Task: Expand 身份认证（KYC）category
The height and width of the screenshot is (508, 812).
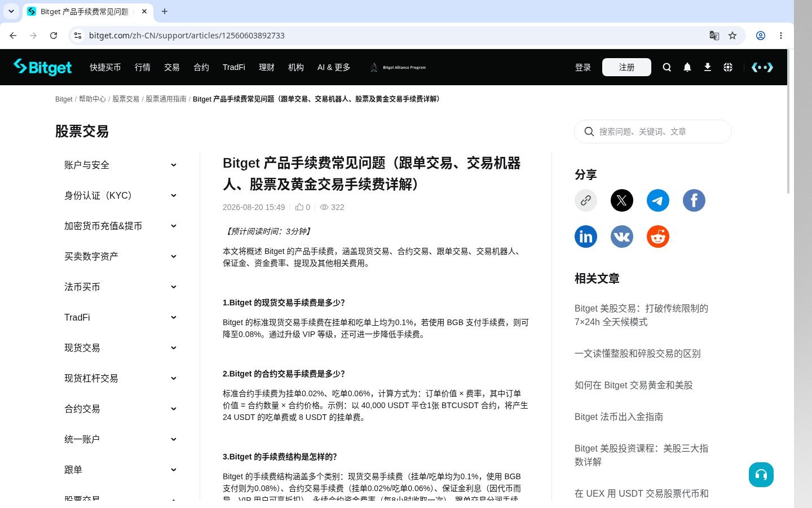Action: click(121, 195)
